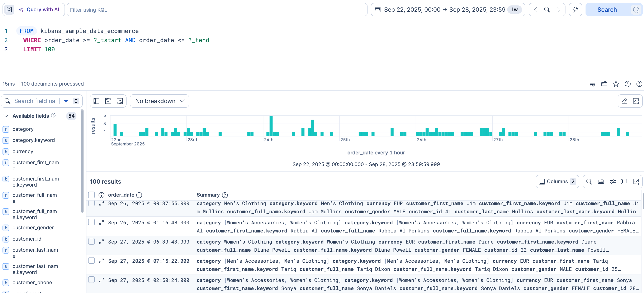This screenshot has width=644, height=293.
Task: Select the category field
Action: coord(23,129)
